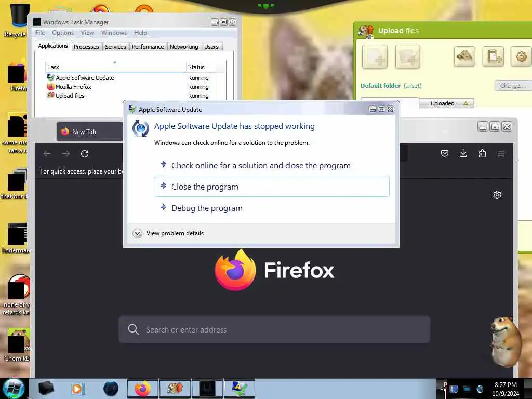Viewport: 532px width, 399px height.
Task: Reload the page in Firefox
Action: [x=85, y=154]
